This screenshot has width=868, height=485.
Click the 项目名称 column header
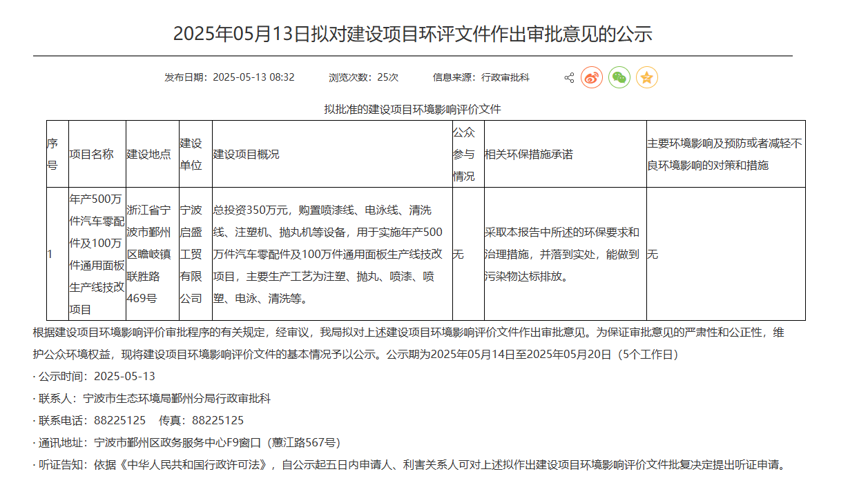(x=97, y=154)
